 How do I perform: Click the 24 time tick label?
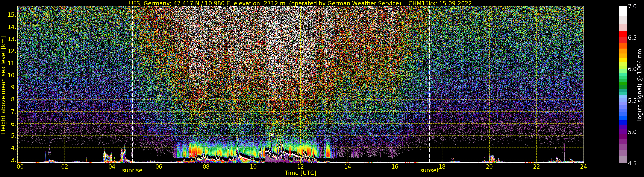point(583,166)
